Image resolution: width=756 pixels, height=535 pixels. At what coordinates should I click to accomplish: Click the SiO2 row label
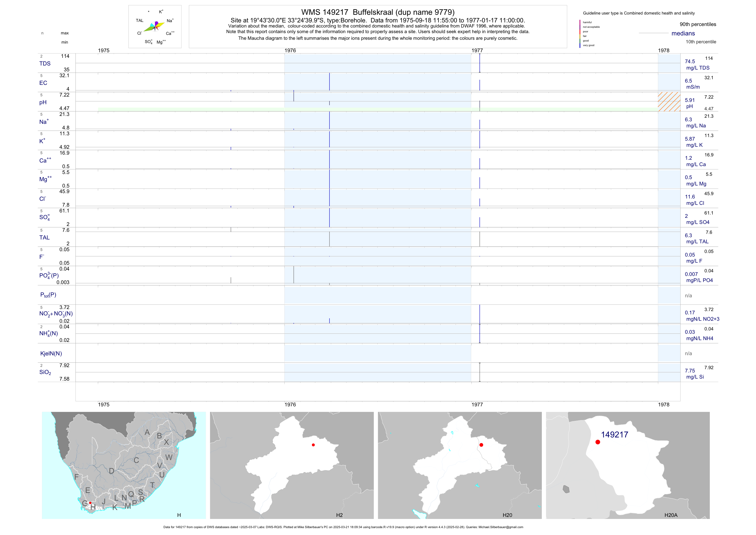click(45, 372)
